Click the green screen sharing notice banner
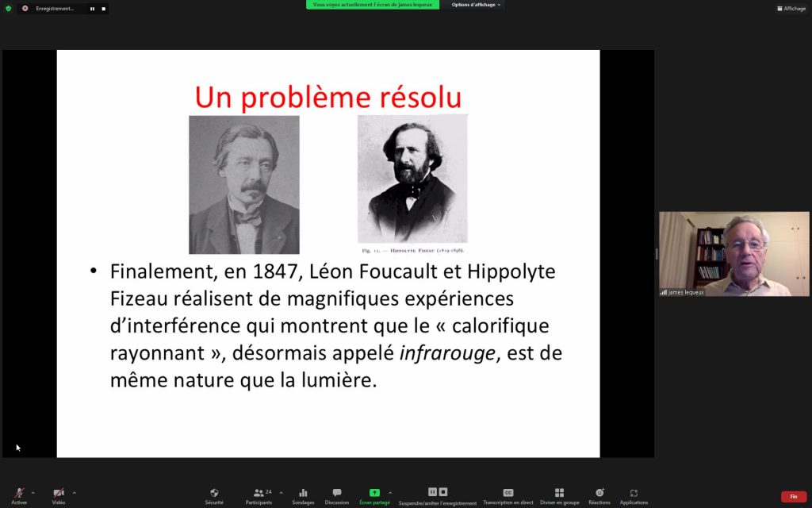 click(373, 5)
